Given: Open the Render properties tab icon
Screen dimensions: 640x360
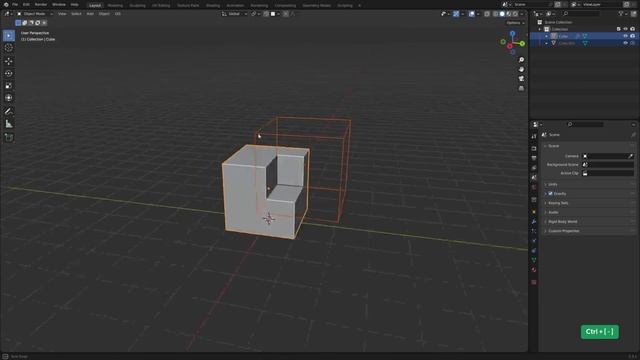Looking at the screenshot, I should [x=534, y=149].
